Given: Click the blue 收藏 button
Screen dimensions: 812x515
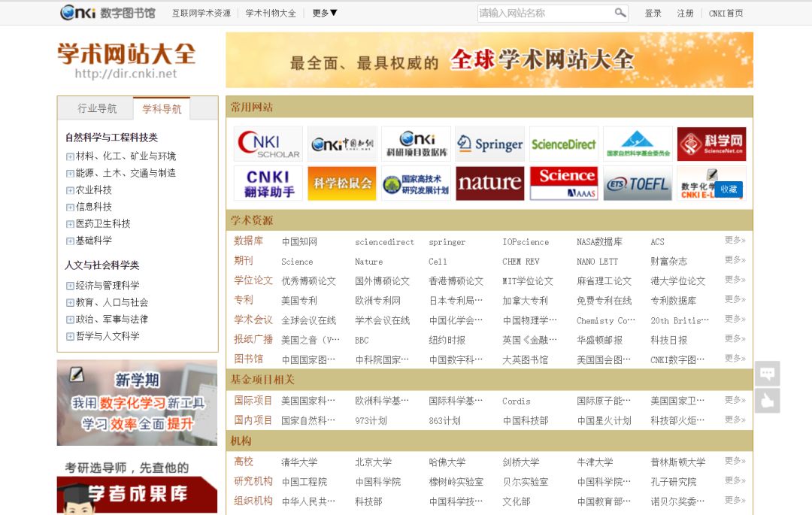Looking at the screenshot, I should (x=729, y=189).
